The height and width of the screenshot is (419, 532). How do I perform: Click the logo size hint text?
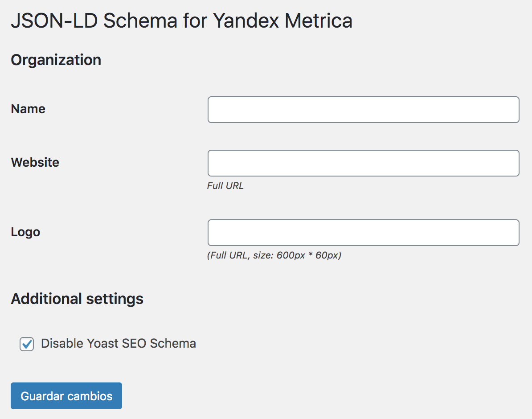(x=274, y=255)
